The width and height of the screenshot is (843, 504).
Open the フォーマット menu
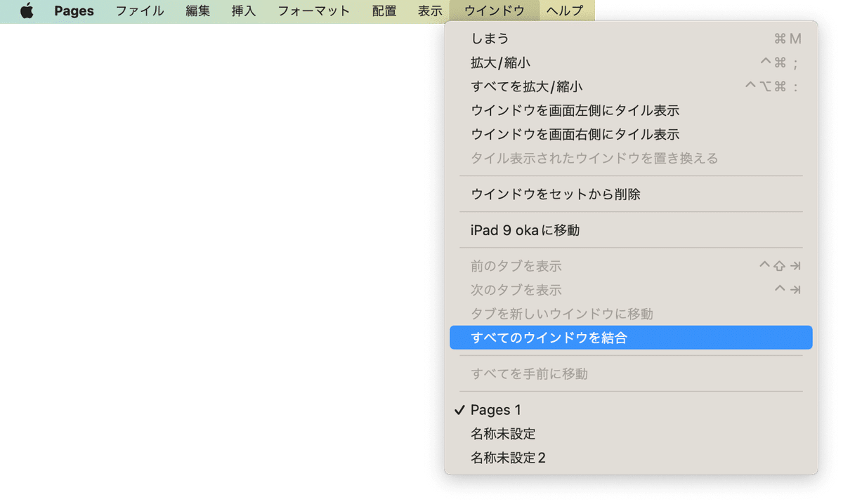313,11
